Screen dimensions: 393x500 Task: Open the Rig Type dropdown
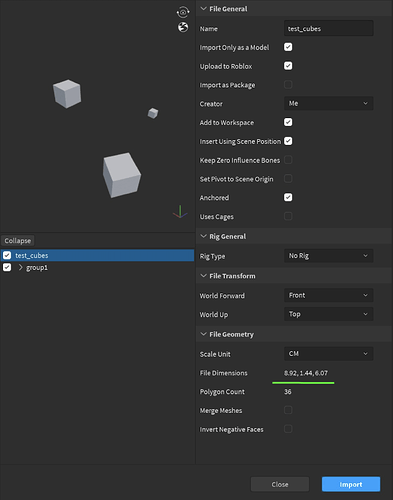(x=328, y=256)
